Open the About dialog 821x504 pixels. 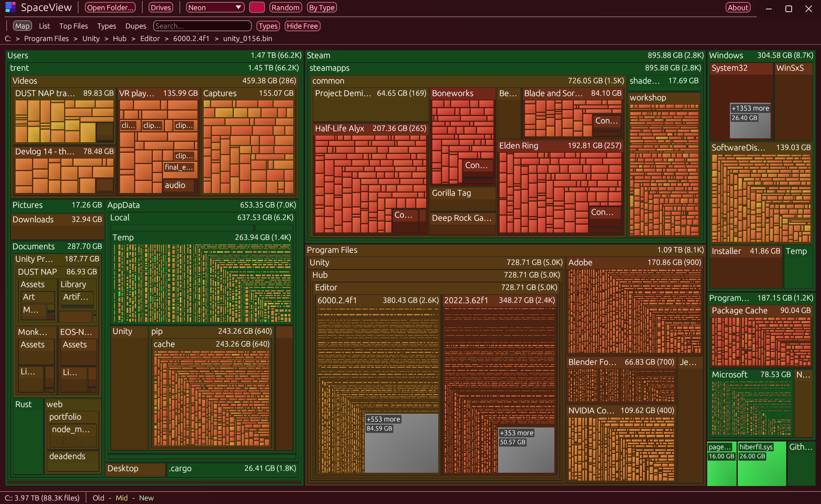click(x=738, y=7)
